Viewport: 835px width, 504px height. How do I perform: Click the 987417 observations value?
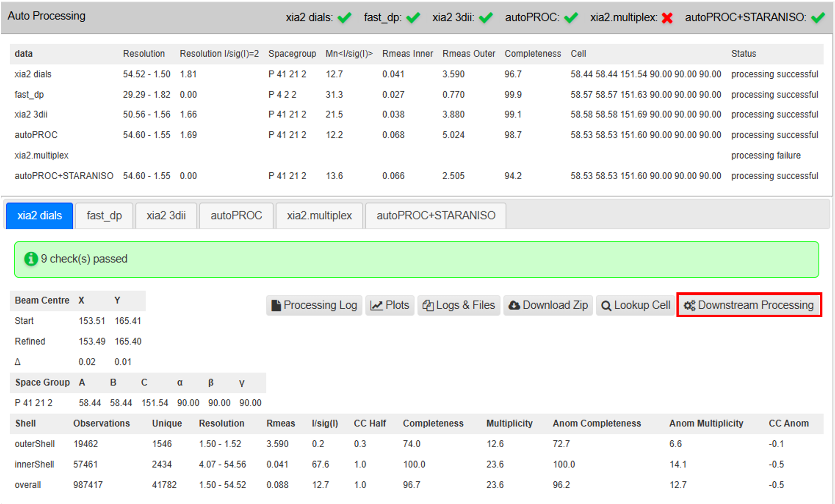[x=88, y=485]
